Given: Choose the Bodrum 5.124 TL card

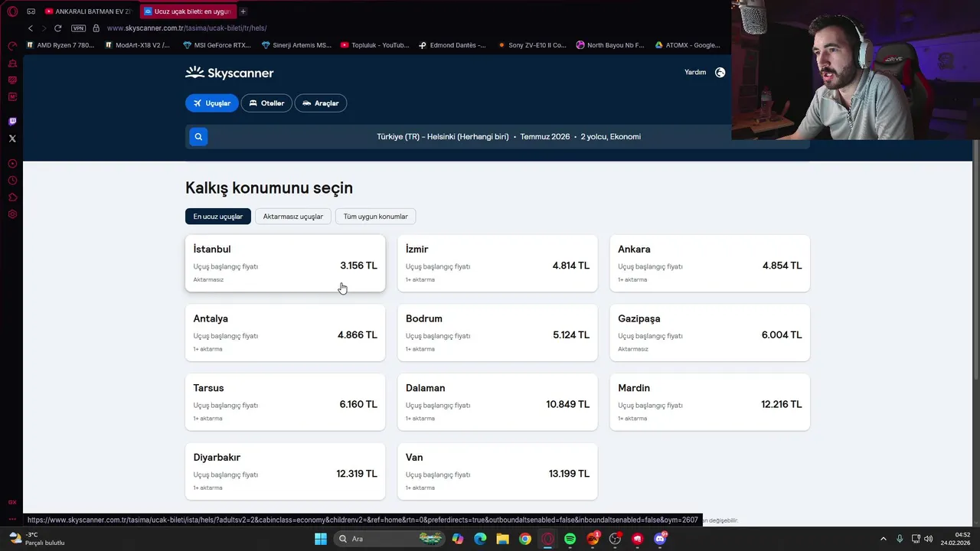Looking at the screenshot, I should 498,333.
